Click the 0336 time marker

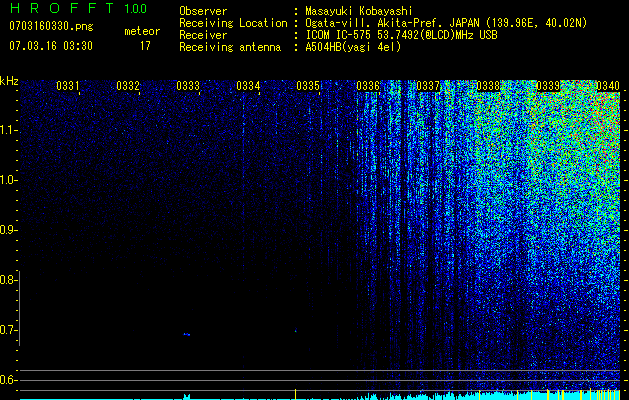point(368,86)
